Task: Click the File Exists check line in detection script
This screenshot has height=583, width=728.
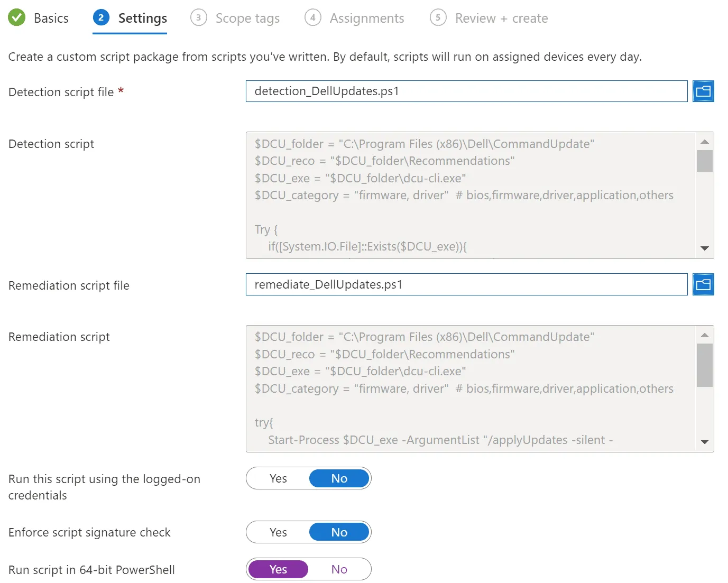Action: pyautogui.click(x=367, y=246)
